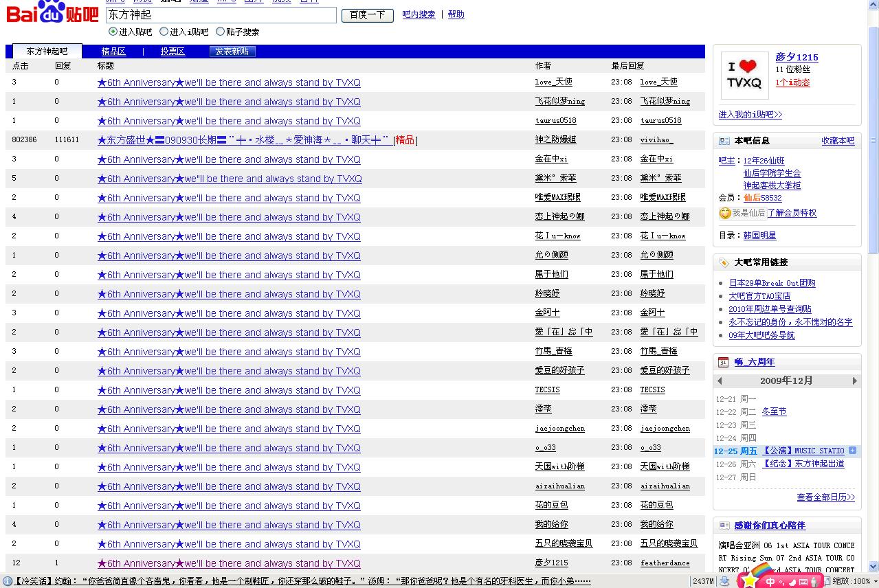This screenshot has height=588, width=879.
Task: Open the 冬至节 calendar event
Action: [774, 411]
